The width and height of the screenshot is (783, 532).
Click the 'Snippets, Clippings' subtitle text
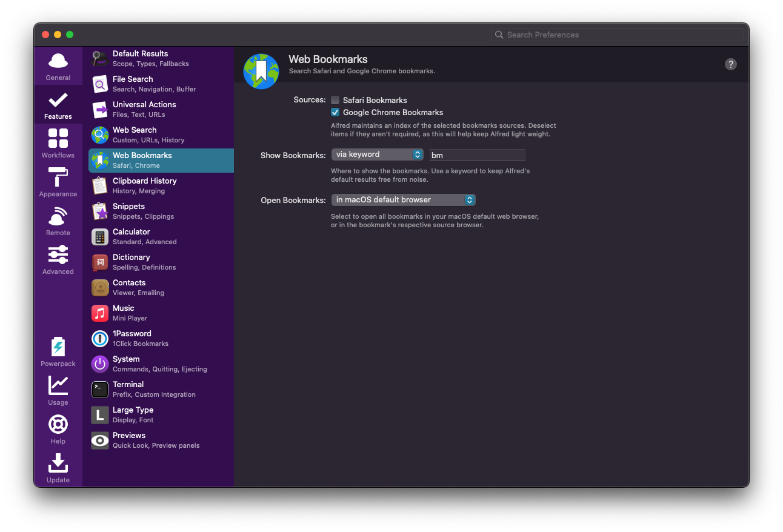coord(143,216)
